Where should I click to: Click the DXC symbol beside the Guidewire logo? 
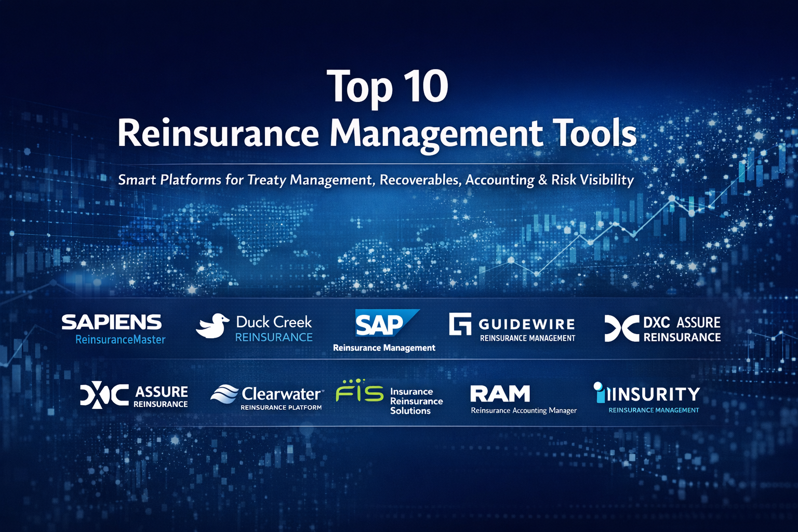[621, 329]
